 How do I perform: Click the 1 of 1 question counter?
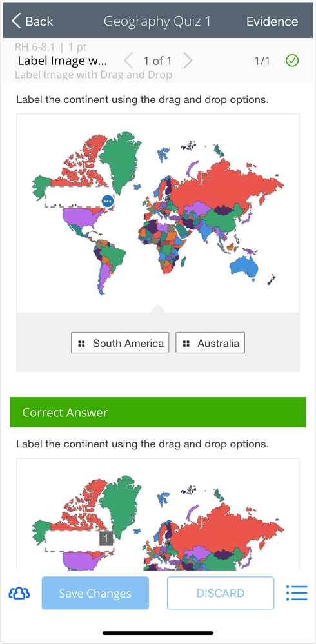pos(158,61)
